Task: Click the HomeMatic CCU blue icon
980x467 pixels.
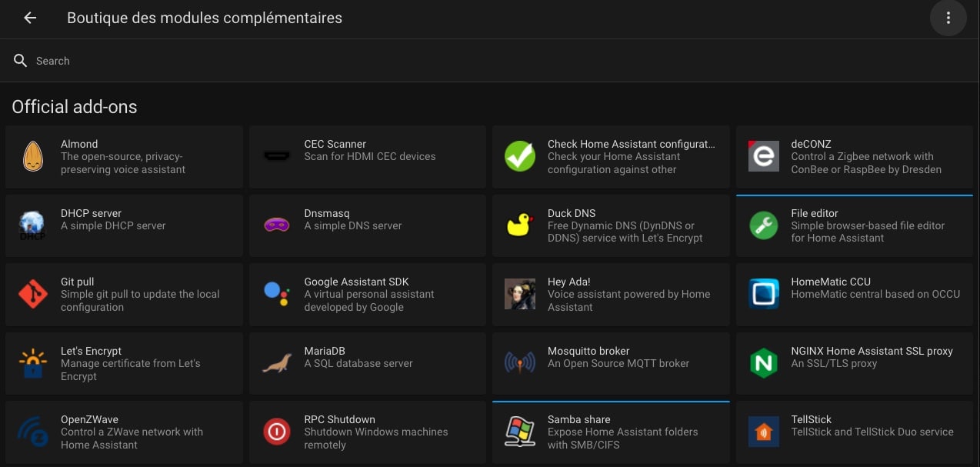Action: [x=763, y=294]
